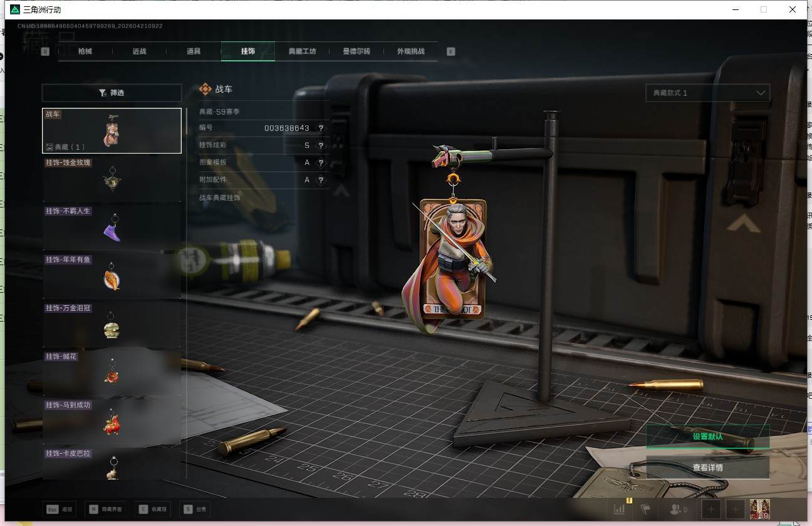Screen dimensions: 812x526
Task: Click the 典藏-S9赛季 season label
Action: pos(219,112)
